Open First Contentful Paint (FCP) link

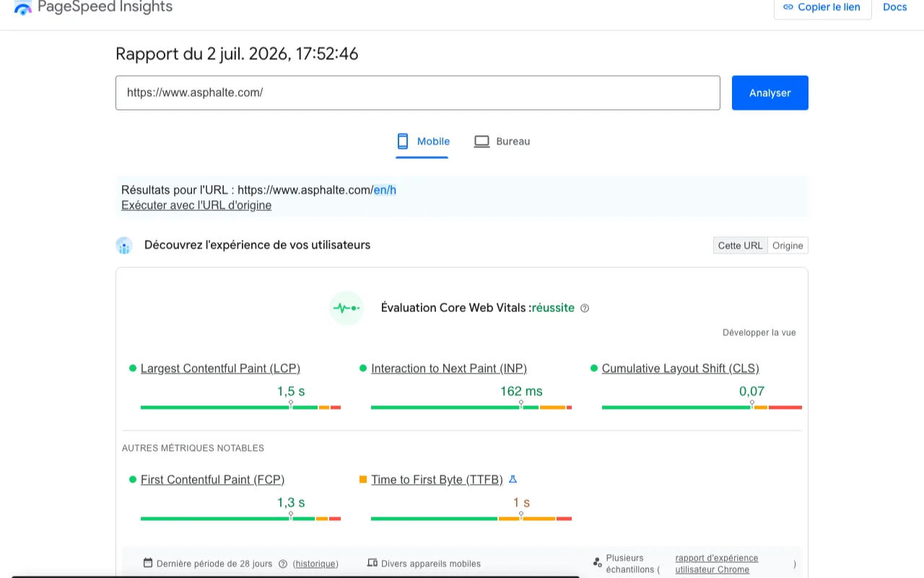coord(212,480)
